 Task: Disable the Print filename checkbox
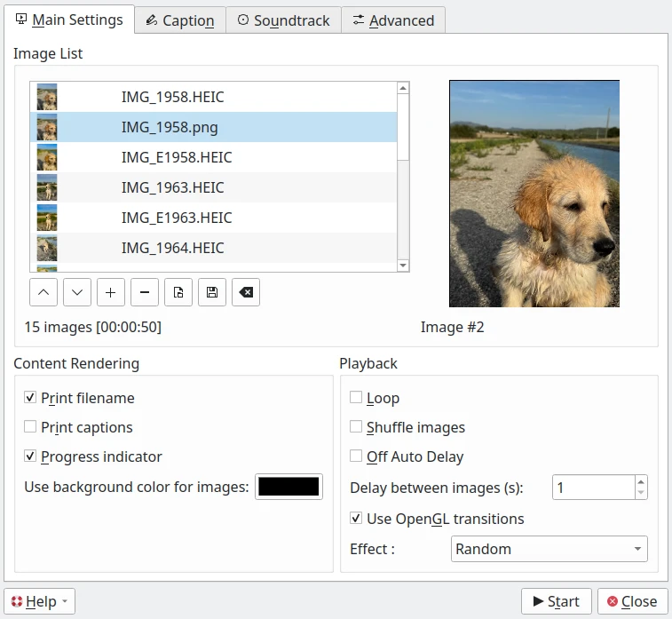pyautogui.click(x=31, y=398)
